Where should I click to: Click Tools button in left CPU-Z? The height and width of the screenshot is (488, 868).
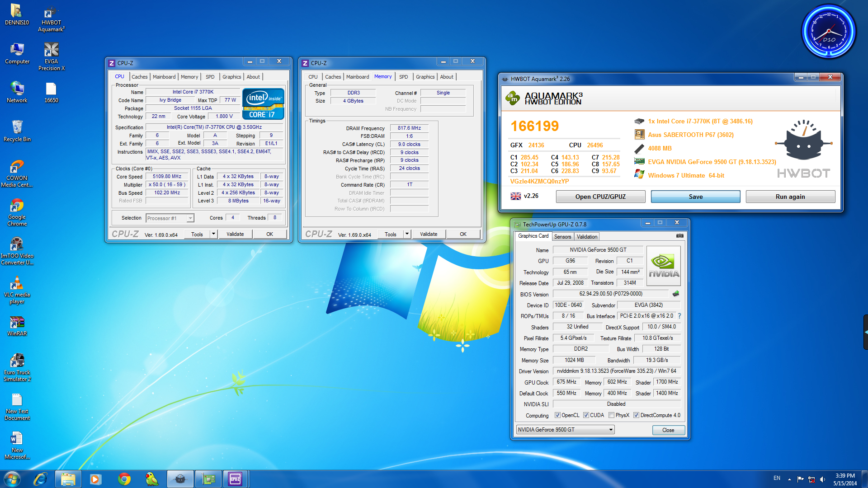[197, 234]
